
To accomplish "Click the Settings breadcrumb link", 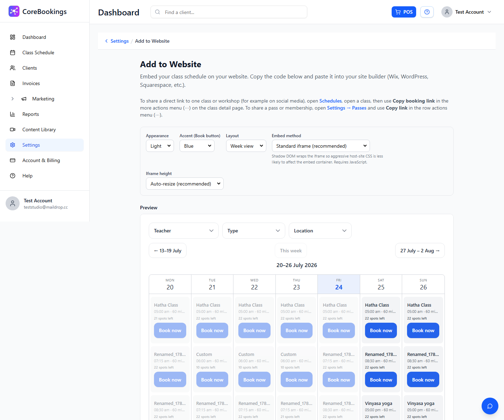I will tap(120, 41).
